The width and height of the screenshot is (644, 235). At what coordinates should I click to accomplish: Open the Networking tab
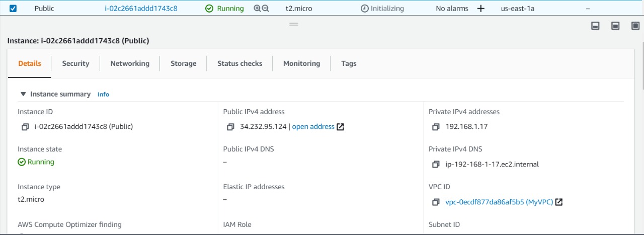(x=130, y=63)
